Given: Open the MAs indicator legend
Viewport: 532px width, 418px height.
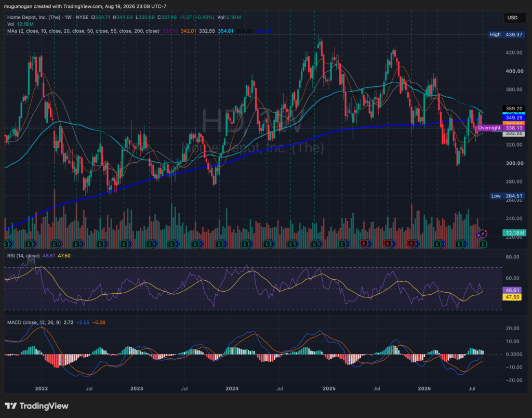Looking at the screenshot, I should click(x=83, y=31).
